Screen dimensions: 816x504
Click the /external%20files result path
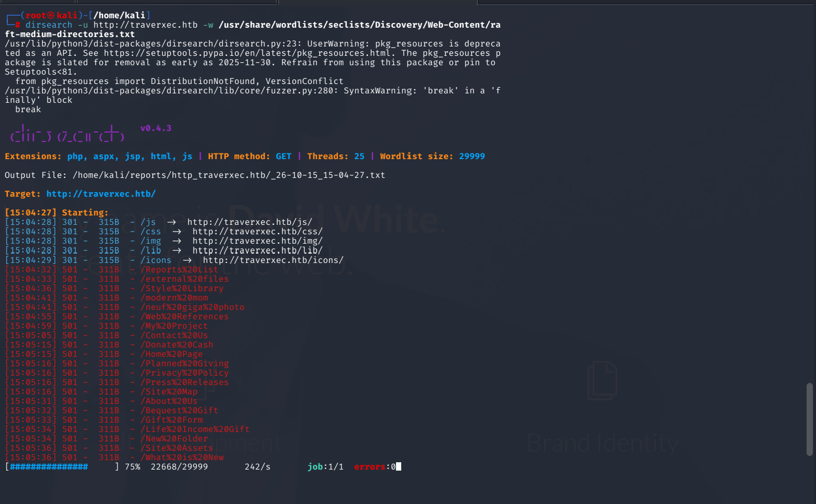(x=185, y=279)
